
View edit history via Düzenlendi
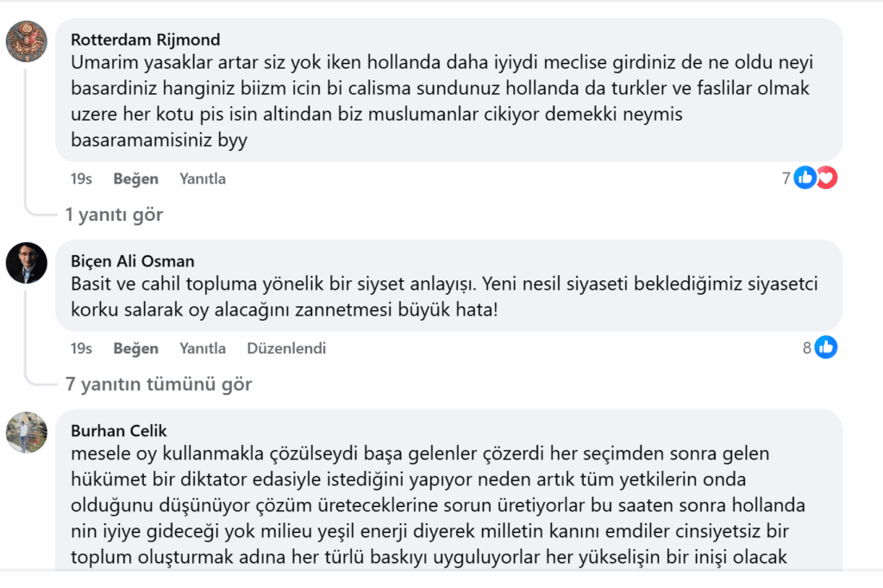pyautogui.click(x=286, y=349)
